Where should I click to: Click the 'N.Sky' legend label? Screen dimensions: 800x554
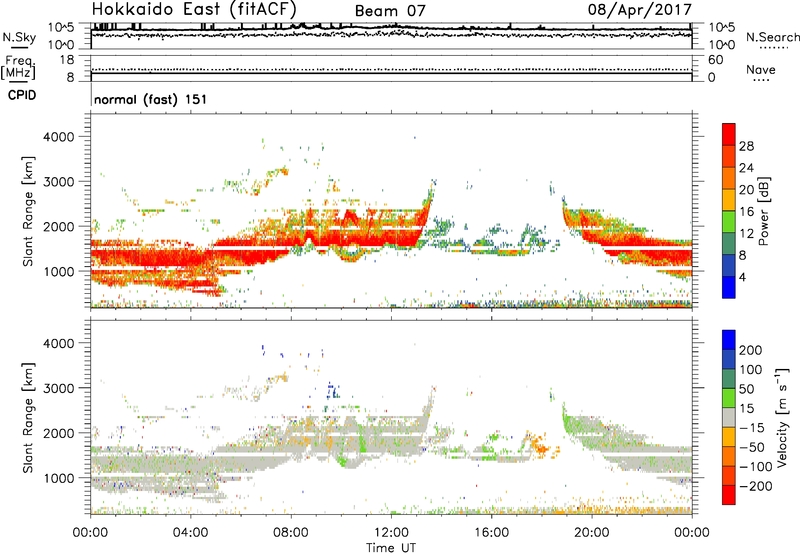tap(19, 37)
